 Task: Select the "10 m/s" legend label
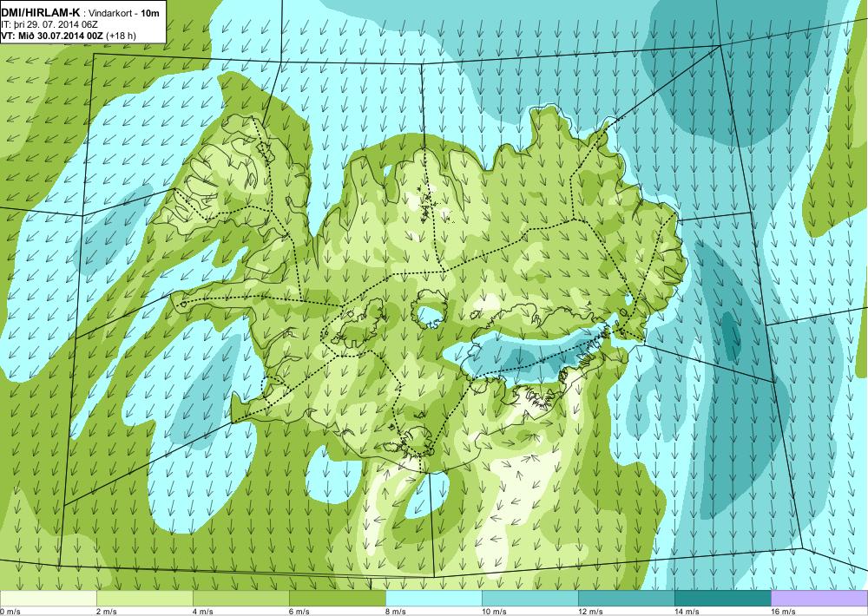(x=495, y=612)
